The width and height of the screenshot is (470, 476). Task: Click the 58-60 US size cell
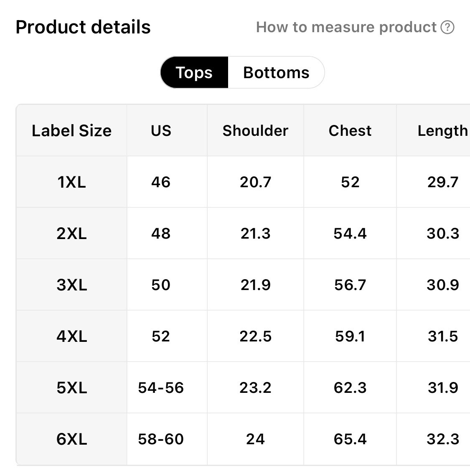click(x=161, y=439)
